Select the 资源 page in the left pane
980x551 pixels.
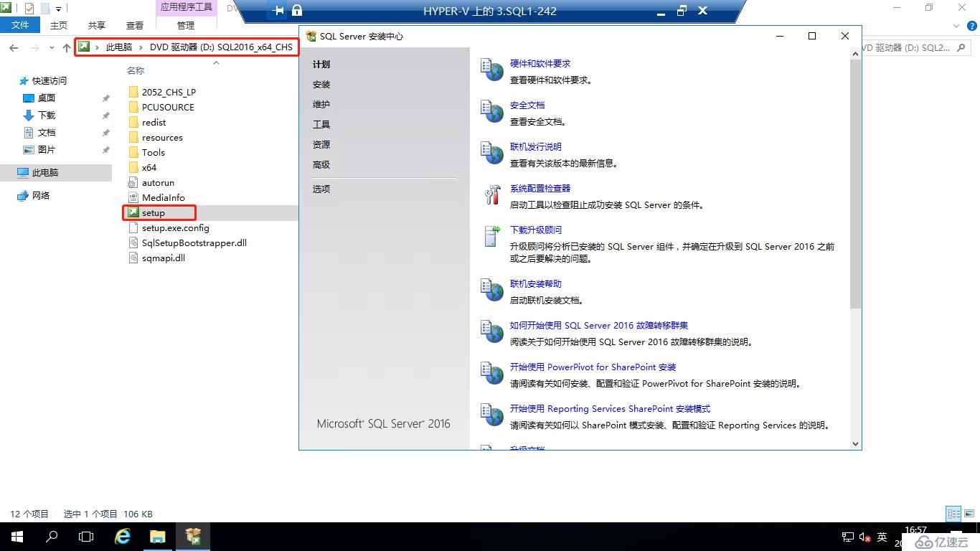(x=321, y=145)
